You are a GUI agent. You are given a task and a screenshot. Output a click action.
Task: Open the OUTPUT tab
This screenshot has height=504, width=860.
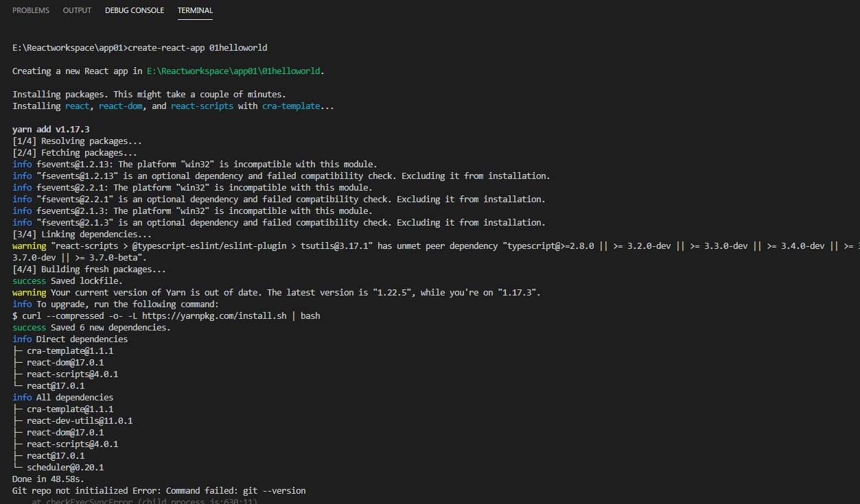77,10
